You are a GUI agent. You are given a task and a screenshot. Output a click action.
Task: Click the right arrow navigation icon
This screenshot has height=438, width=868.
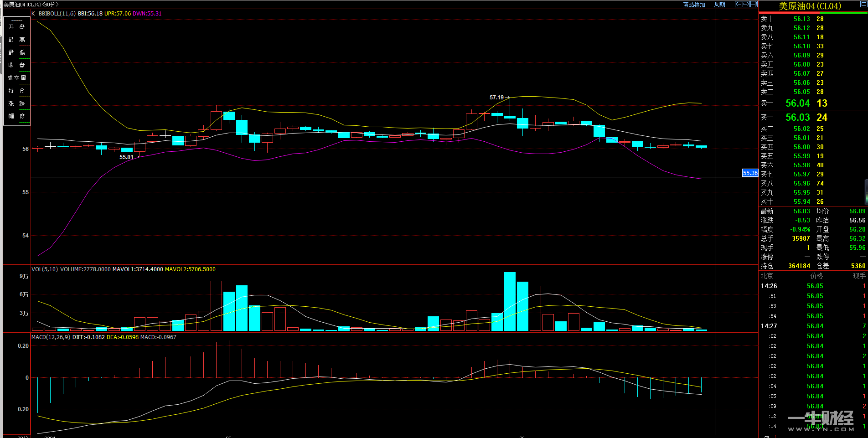tap(746, 4)
